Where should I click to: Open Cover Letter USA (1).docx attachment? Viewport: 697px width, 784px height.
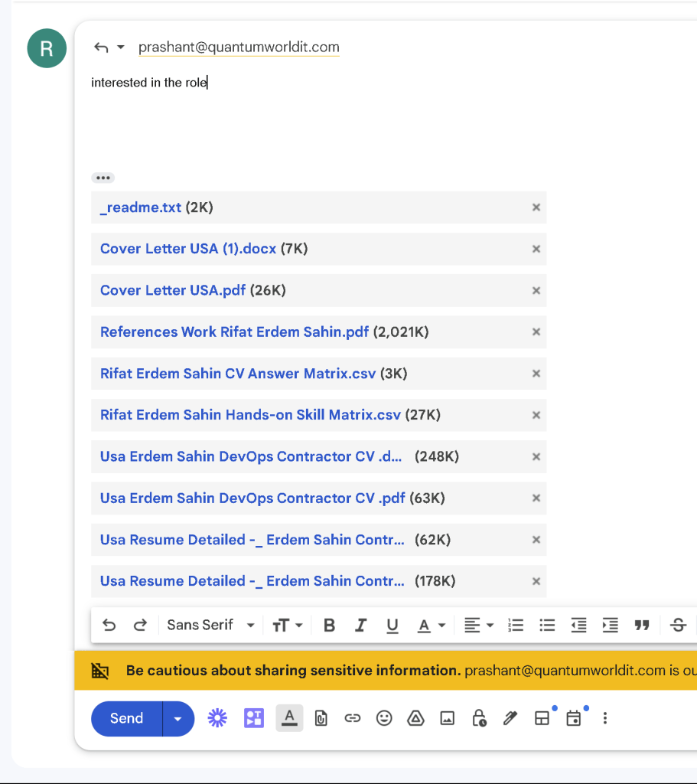[188, 249]
